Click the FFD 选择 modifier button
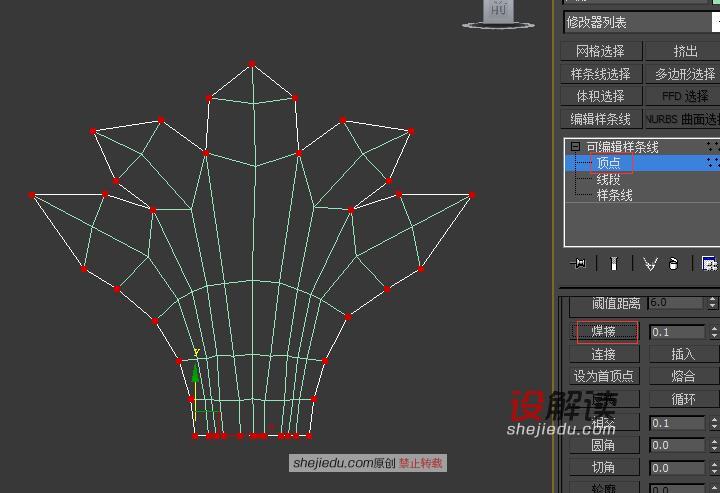720x493 pixels. (x=683, y=96)
